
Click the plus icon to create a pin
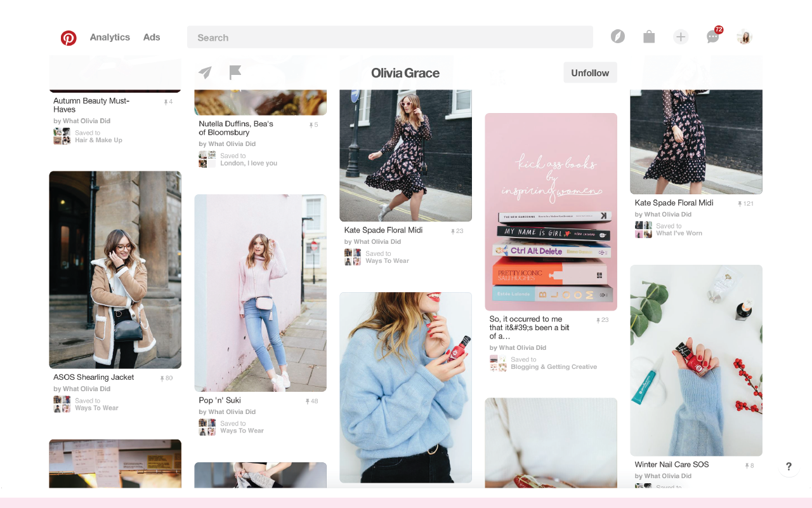pyautogui.click(x=681, y=37)
